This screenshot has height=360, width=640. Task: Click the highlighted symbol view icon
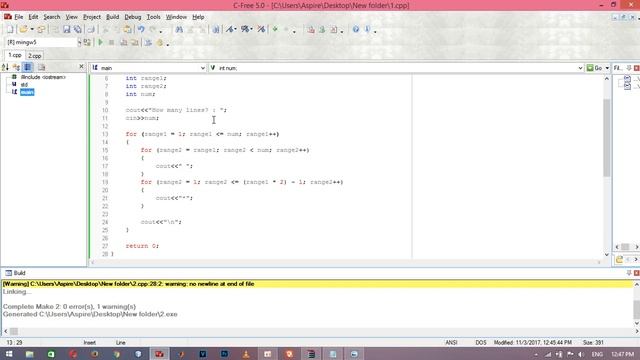click(x=28, y=67)
